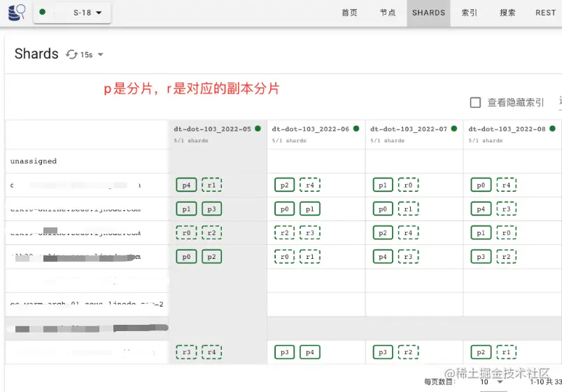Select the unassigned row label
Viewport: 562px width, 392px height.
34,161
